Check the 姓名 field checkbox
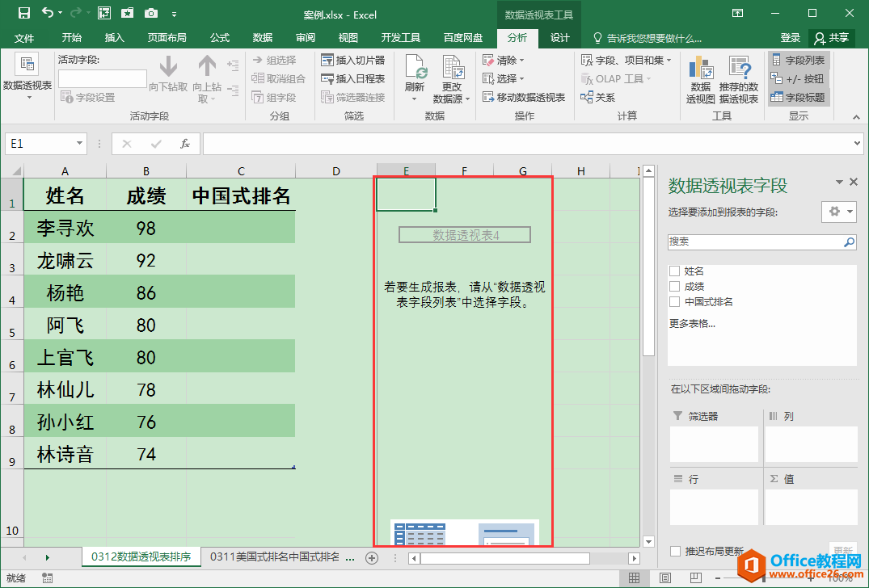The image size is (869, 588). click(x=674, y=271)
